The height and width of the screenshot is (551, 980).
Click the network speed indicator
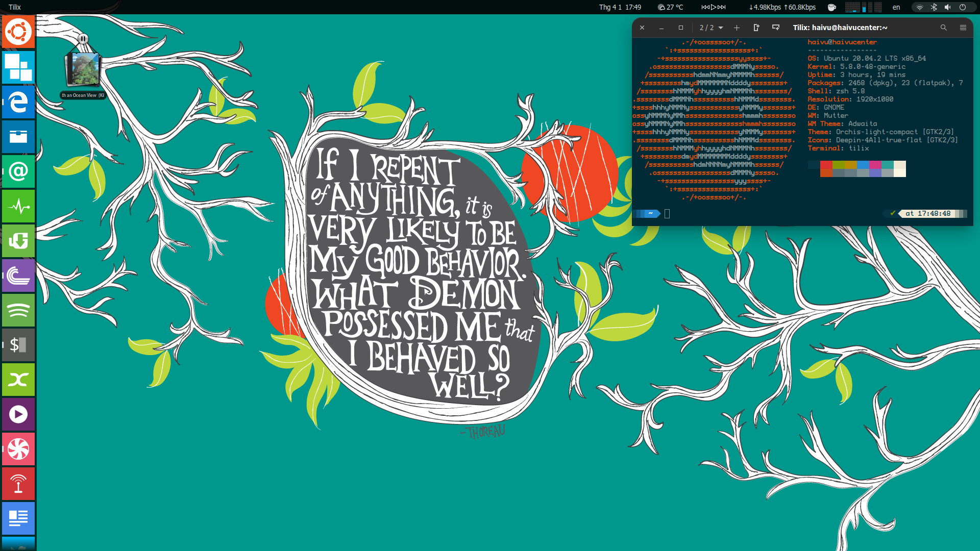pyautogui.click(x=782, y=7)
